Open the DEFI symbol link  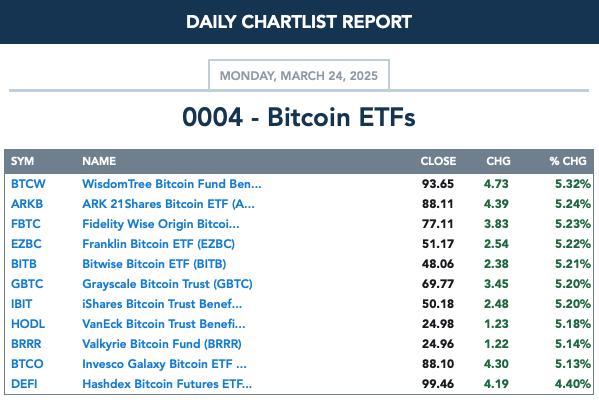(24, 384)
